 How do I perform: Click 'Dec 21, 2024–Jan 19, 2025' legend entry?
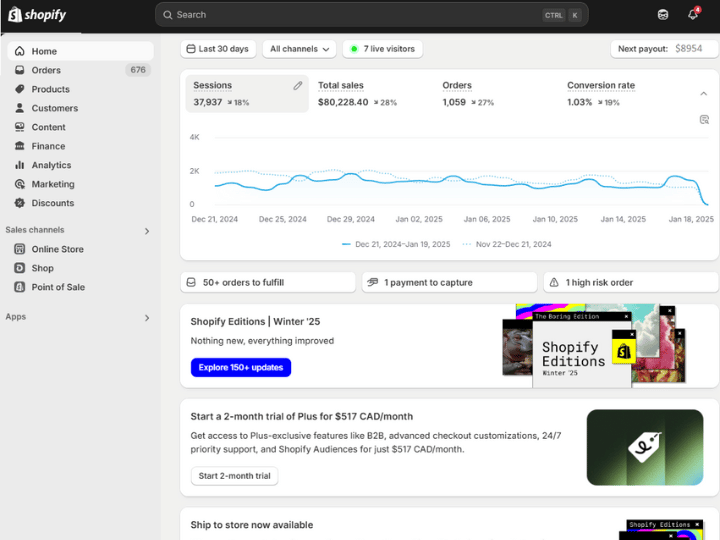pos(396,244)
